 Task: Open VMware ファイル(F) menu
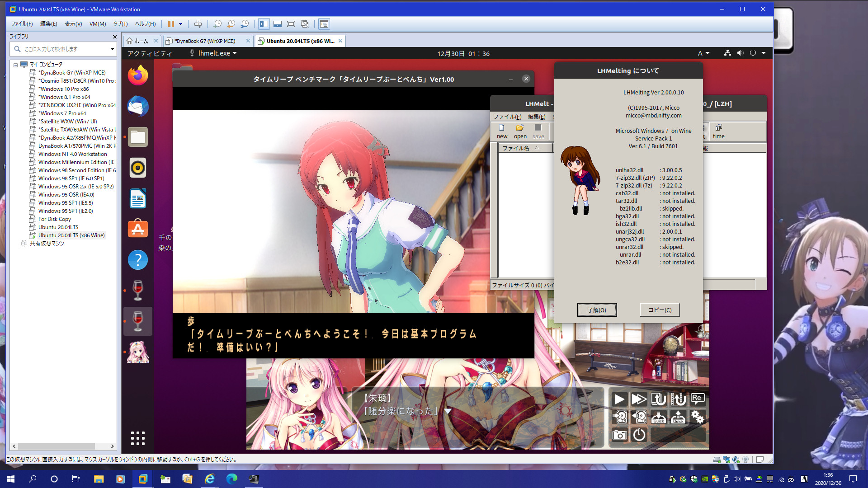pos(22,24)
